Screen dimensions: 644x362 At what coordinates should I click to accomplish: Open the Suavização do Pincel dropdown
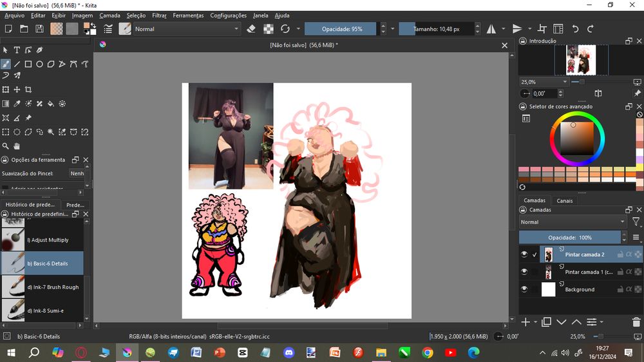[77, 173]
